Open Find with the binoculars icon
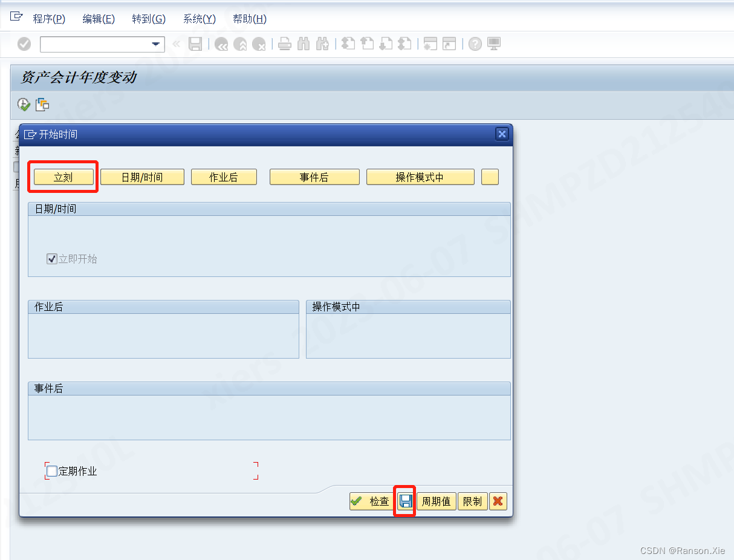This screenshot has height=560, width=734. pyautogui.click(x=303, y=44)
